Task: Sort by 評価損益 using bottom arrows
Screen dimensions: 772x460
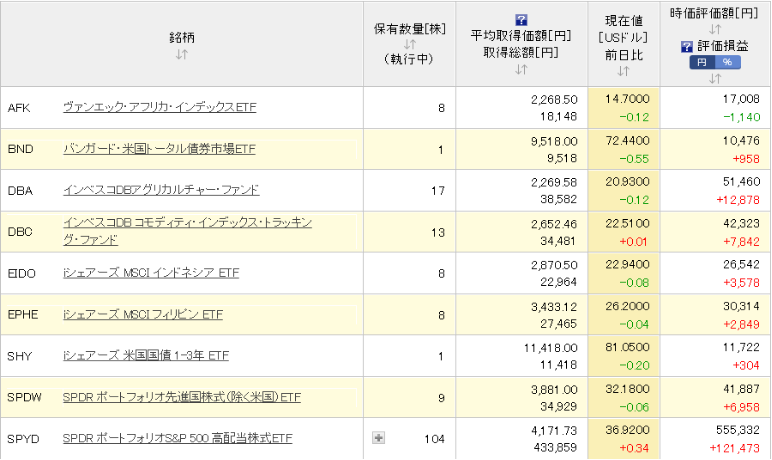Action: pyautogui.click(x=714, y=78)
